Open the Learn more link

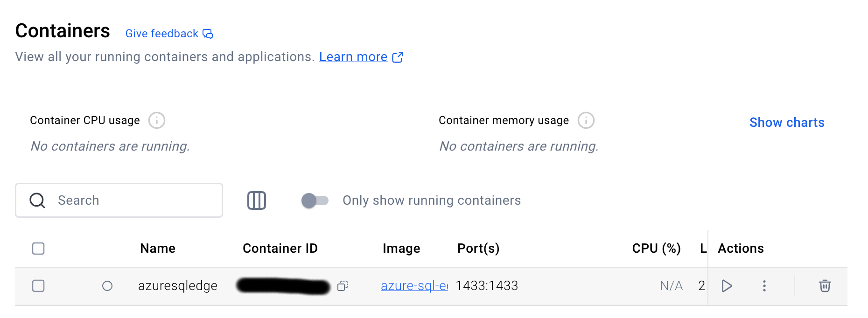coord(353,57)
